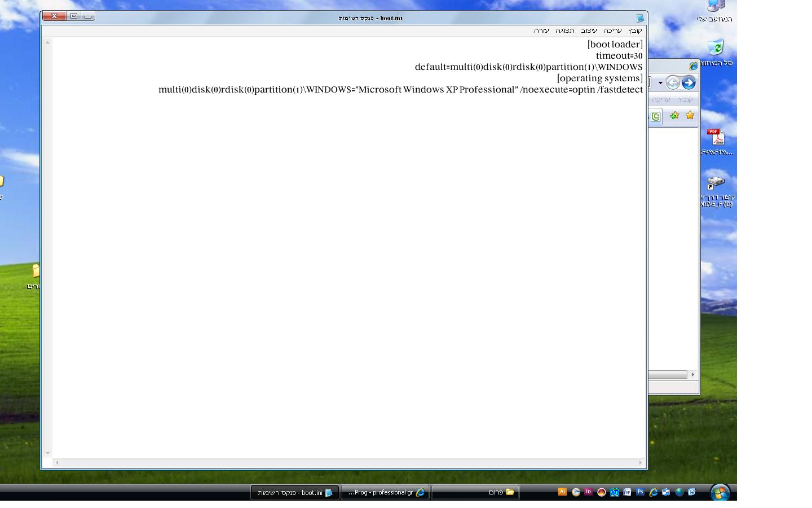812x508 pixels.
Task: Click the Forward arrow in Internet Explorer
Action: (689, 83)
